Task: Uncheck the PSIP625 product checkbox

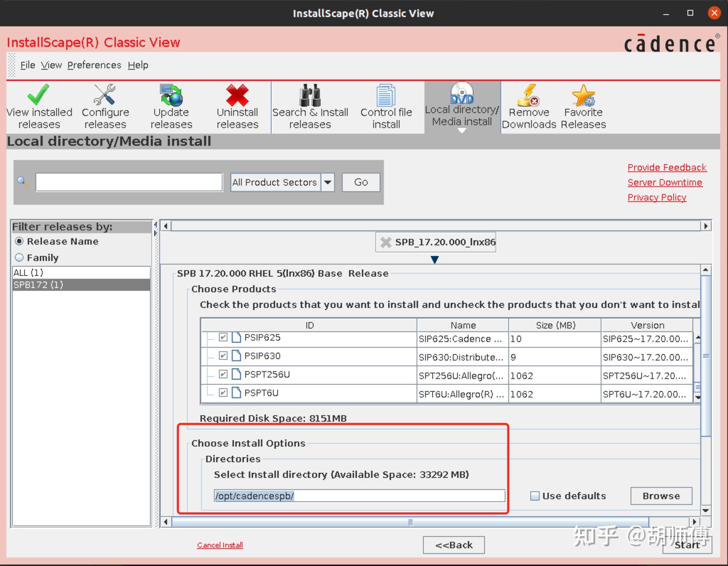Action: click(x=223, y=337)
